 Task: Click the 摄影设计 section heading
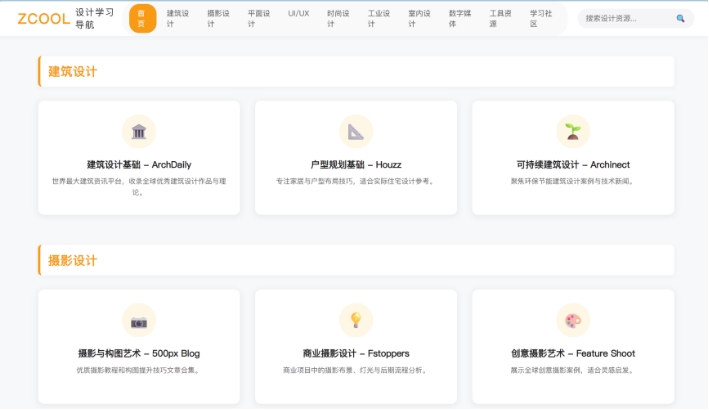click(x=73, y=260)
